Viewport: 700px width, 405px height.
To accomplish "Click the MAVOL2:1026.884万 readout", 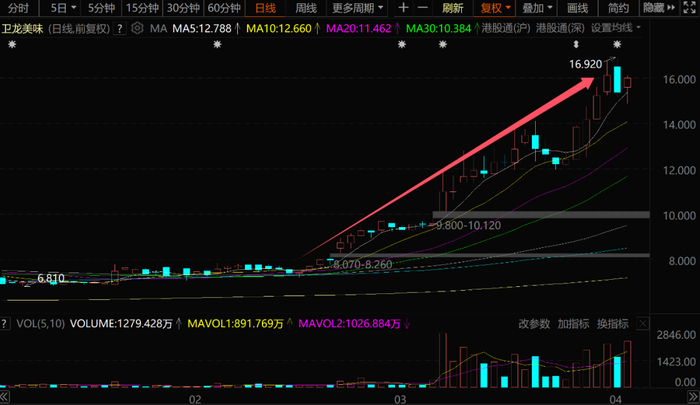I will tap(350, 324).
